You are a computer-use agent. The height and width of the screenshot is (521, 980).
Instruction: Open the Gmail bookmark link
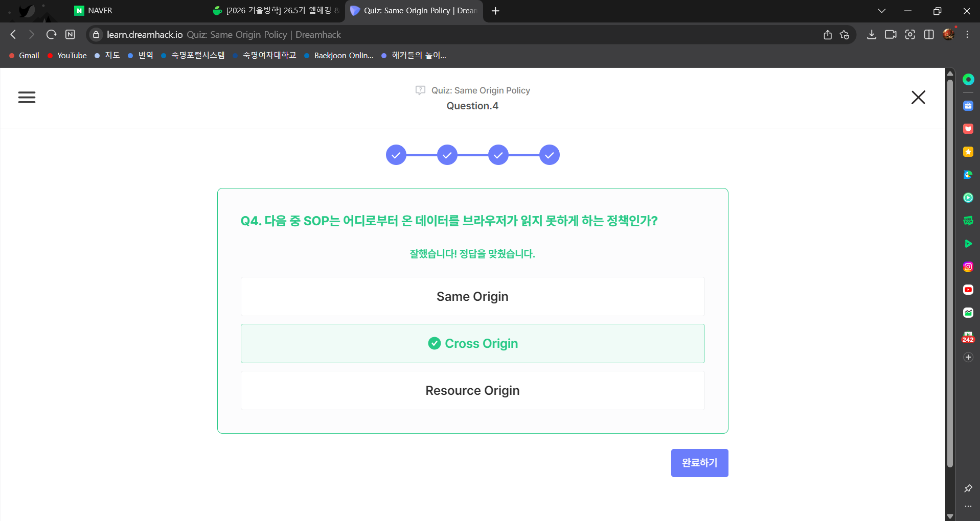pos(24,55)
